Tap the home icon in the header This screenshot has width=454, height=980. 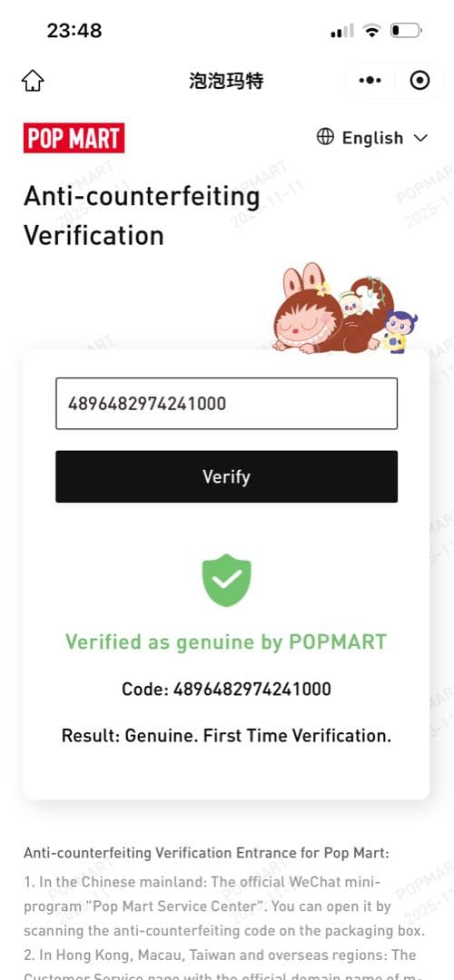coord(33,80)
